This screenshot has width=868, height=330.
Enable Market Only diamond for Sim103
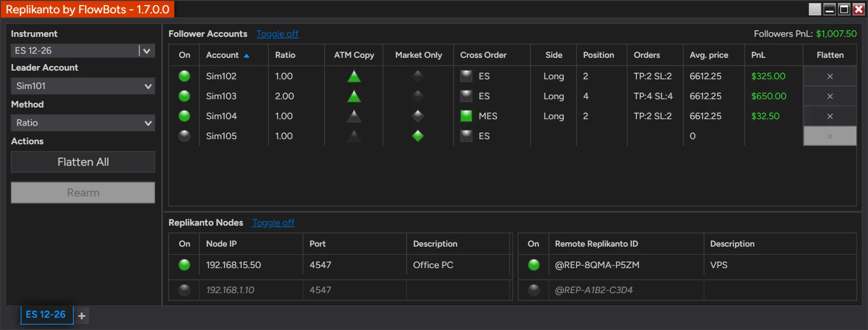coord(418,96)
